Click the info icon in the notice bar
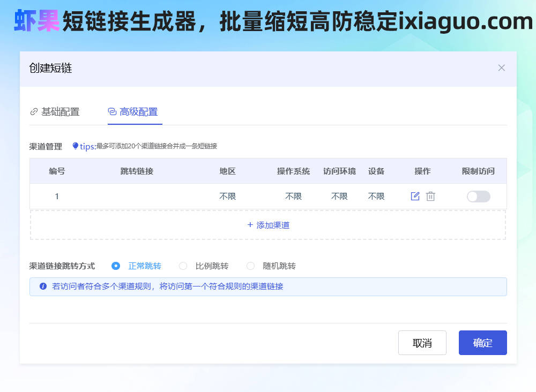This screenshot has height=392, width=536. tap(43, 287)
